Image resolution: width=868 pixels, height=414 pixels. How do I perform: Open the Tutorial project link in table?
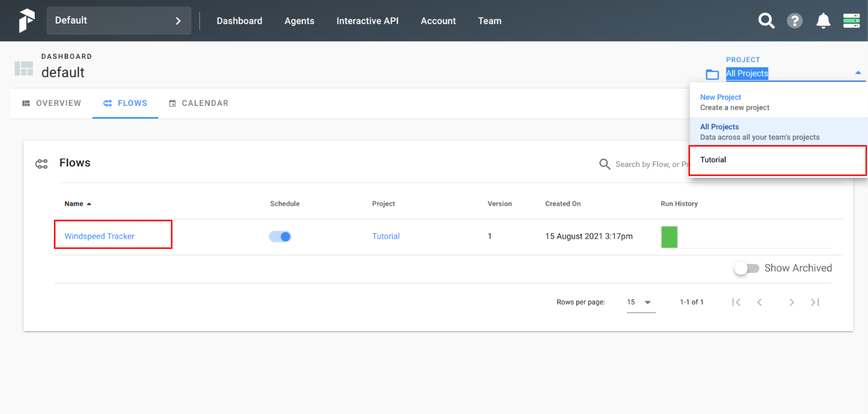386,236
